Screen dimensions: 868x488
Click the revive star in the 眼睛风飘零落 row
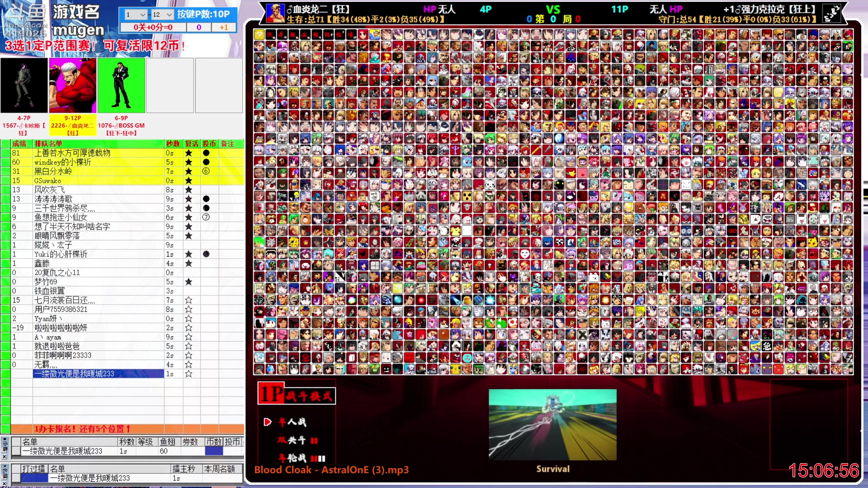[189, 236]
